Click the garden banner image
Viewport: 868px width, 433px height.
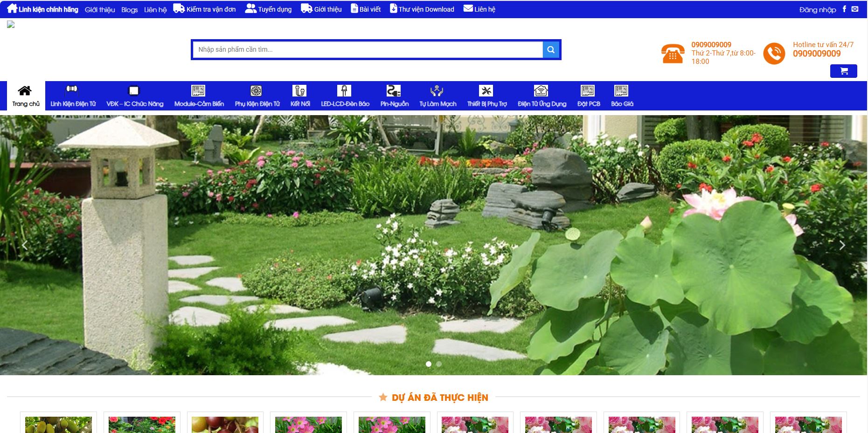433,245
